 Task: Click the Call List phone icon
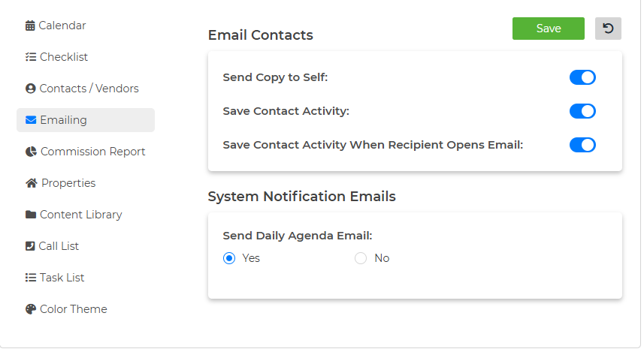(30, 246)
